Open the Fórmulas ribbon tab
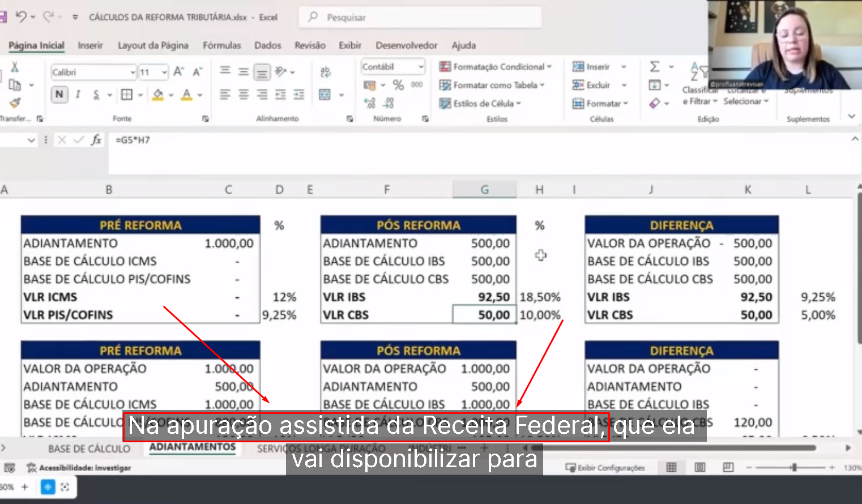The width and height of the screenshot is (862, 504). coord(222,45)
